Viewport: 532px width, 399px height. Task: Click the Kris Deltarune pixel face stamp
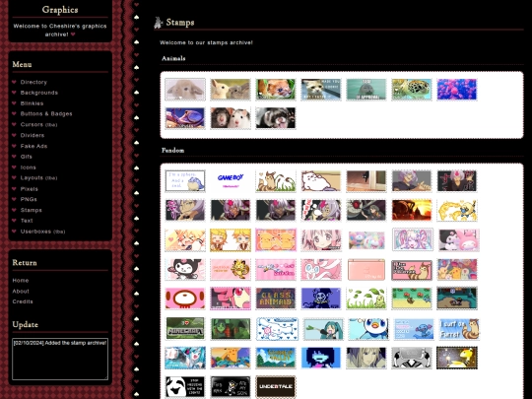coord(321,358)
